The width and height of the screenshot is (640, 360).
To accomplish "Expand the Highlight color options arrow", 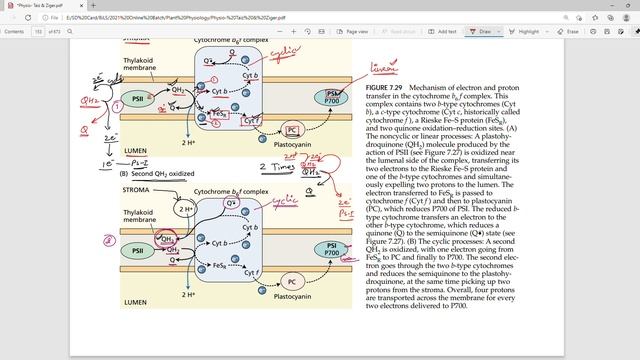I will tap(547, 31).
